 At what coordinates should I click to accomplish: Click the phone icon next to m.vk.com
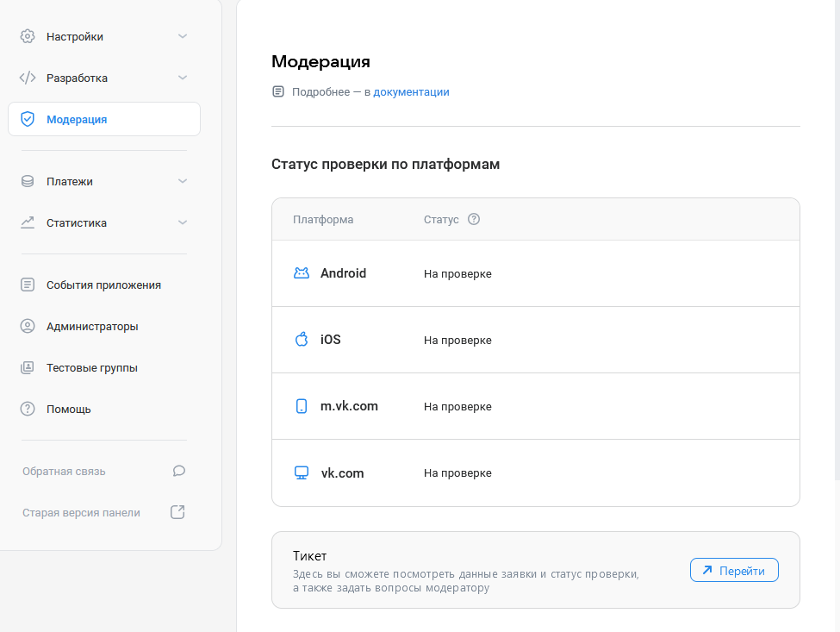tap(301, 405)
